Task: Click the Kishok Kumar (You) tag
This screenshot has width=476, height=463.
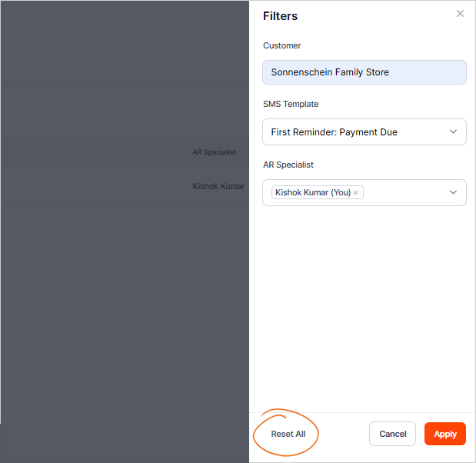Action: pyautogui.click(x=312, y=193)
